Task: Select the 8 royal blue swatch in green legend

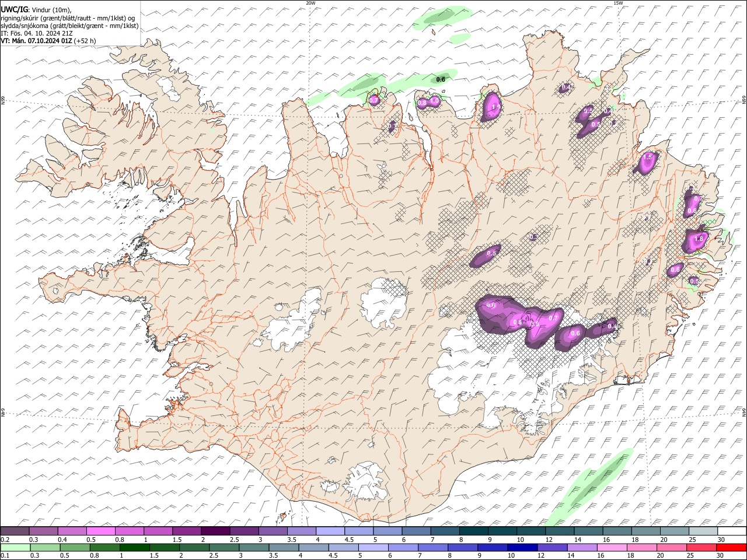Action: coord(463,547)
